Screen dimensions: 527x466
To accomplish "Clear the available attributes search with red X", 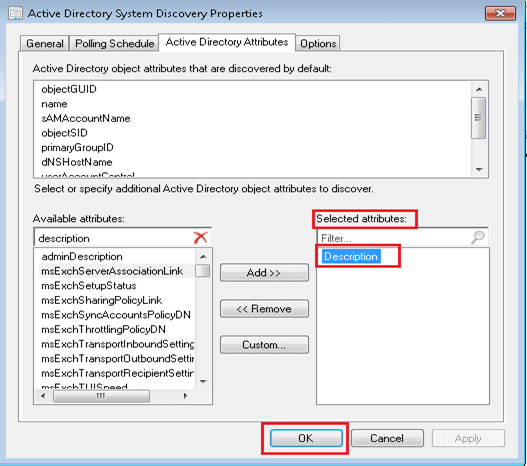I will [201, 238].
